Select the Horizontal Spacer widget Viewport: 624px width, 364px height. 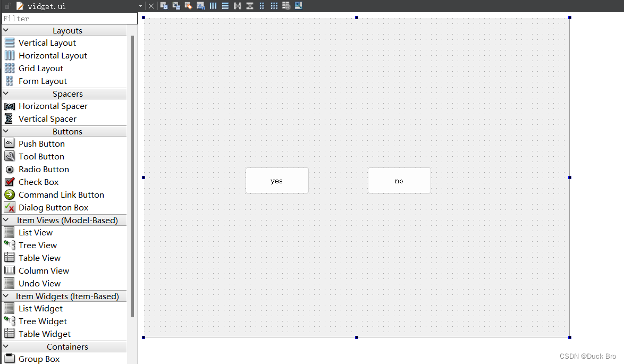click(53, 106)
